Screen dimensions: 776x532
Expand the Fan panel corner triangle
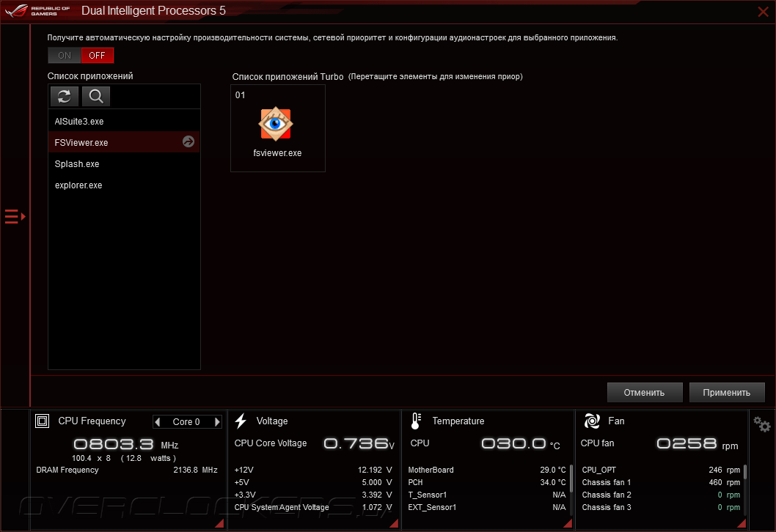click(742, 524)
